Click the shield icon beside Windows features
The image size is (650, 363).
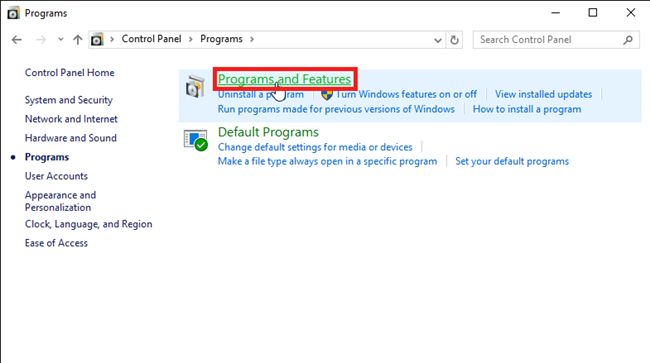point(327,94)
